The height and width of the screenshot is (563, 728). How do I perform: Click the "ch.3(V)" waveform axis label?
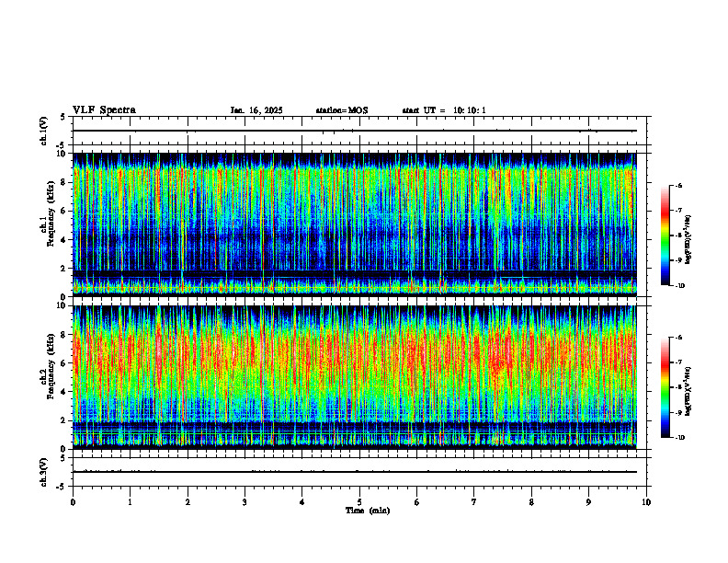click(44, 472)
